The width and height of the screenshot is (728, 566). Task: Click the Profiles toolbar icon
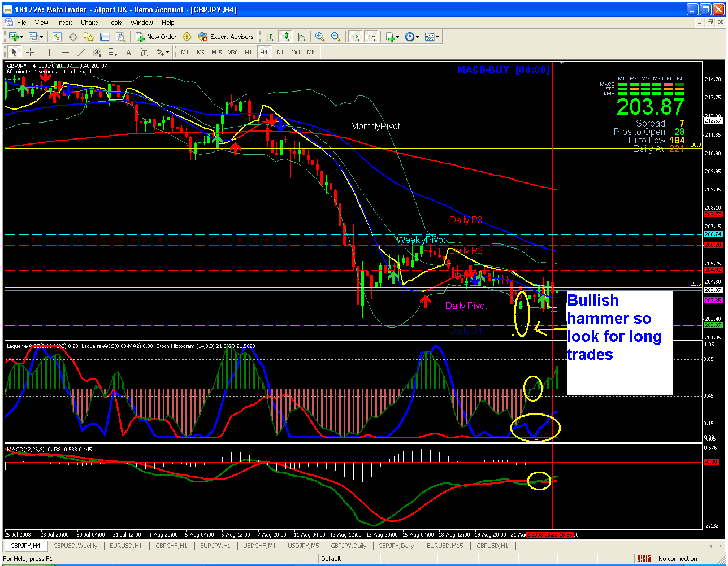33,37
